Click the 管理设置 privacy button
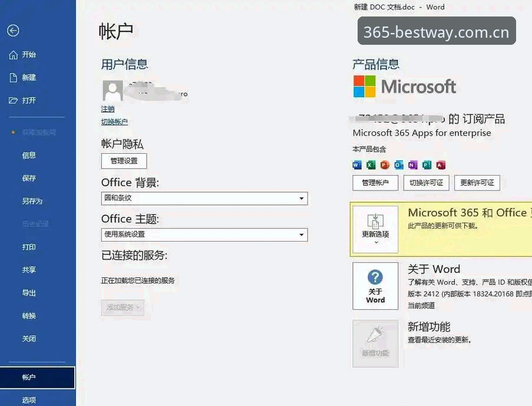This screenshot has width=532, height=406. click(124, 161)
